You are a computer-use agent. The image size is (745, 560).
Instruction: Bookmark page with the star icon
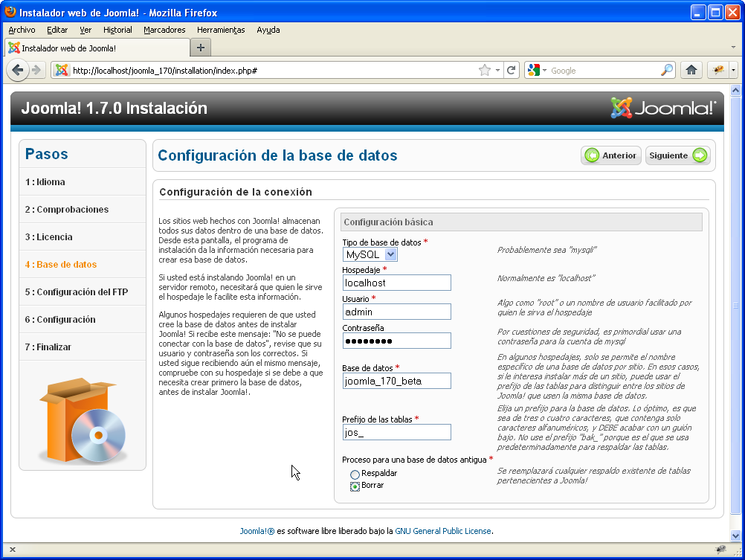(484, 71)
